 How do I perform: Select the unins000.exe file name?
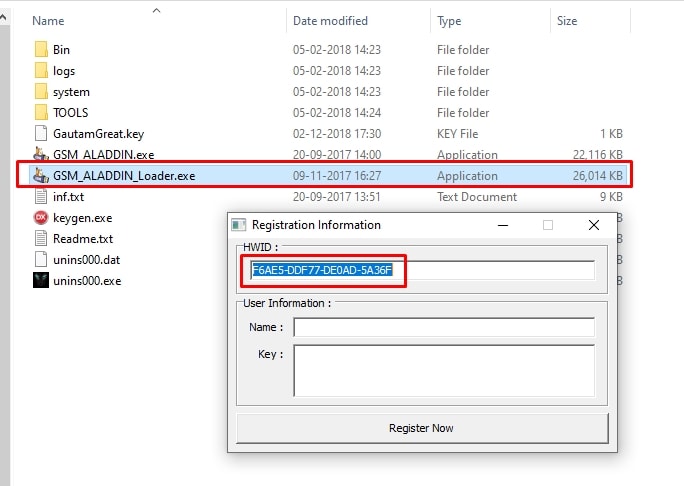coord(87,281)
